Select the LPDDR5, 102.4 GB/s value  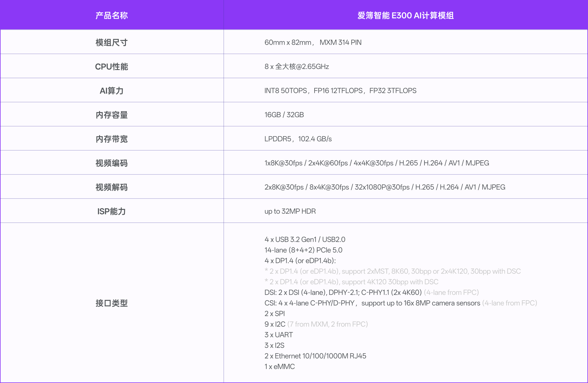[x=298, y=139]
